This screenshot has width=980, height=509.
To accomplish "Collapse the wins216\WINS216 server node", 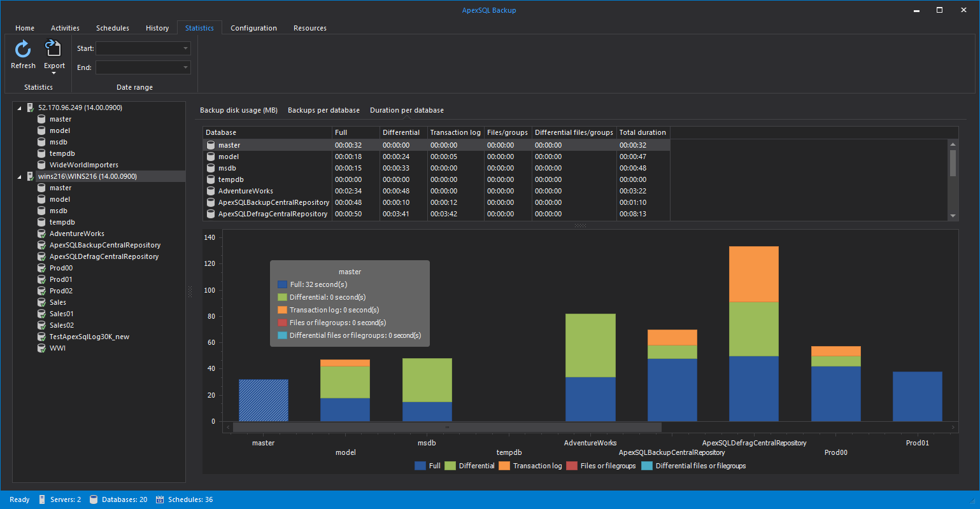I will pyautogui.click(x=19, y=177).
